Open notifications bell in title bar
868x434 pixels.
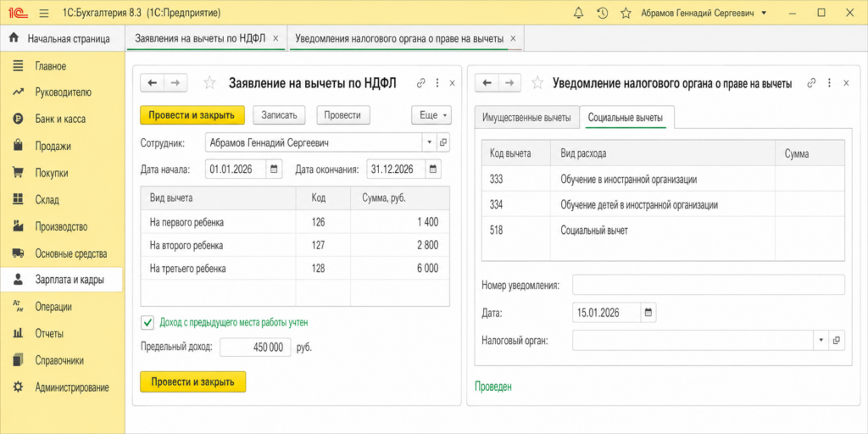[578, 12]
